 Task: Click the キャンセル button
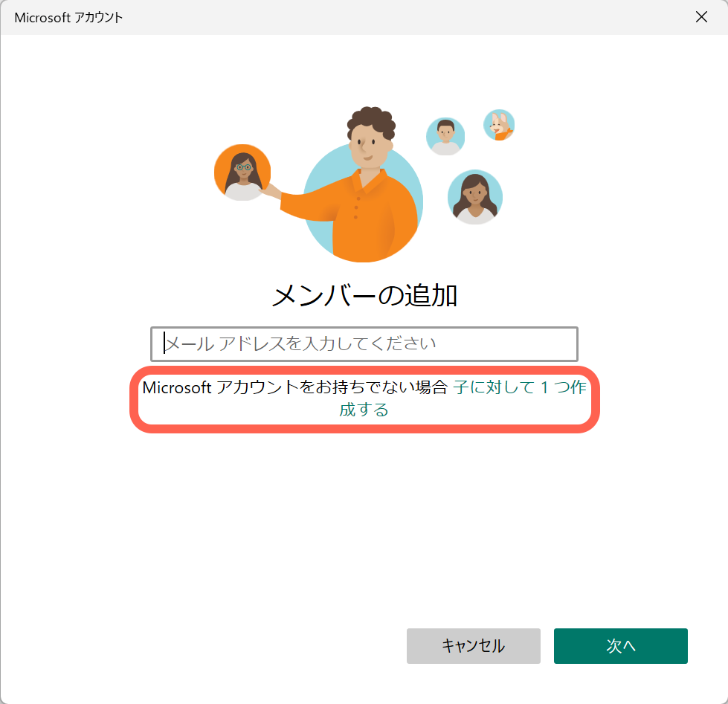pos(473,645)
